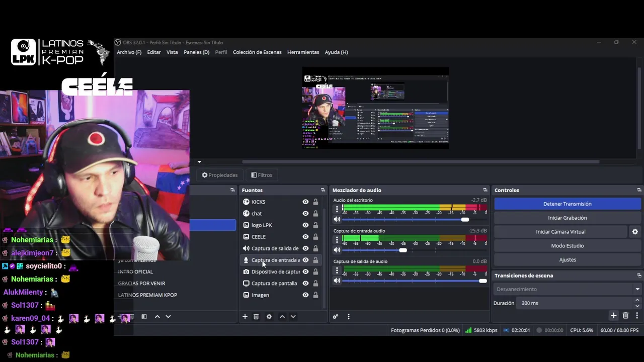Open Filtros for selected source

coord(262,175)
